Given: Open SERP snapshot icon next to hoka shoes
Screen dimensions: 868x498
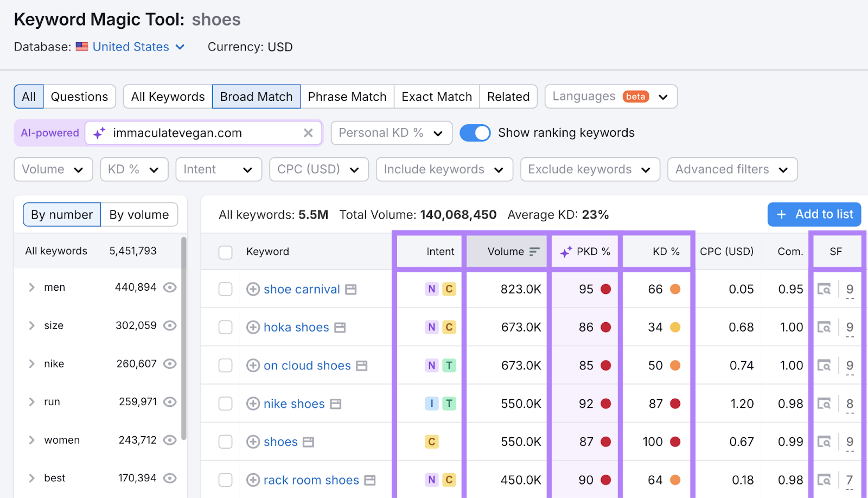Looking at the screenshot, I should [340, 328].
